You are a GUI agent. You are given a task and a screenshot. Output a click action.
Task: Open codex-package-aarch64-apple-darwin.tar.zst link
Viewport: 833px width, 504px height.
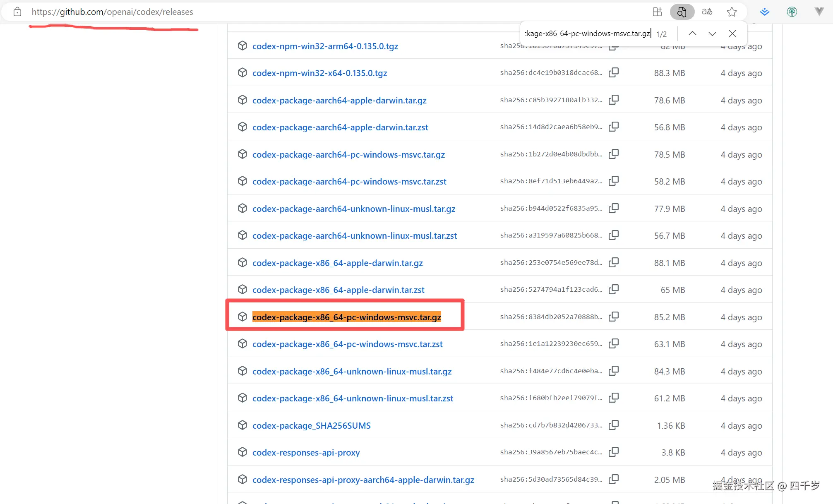click(x=340, y=127)
